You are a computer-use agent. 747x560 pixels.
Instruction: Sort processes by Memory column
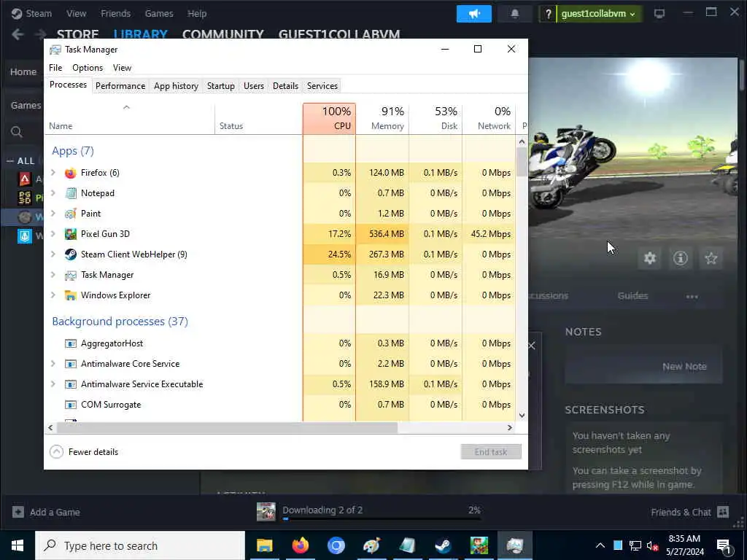pyautogui.click(x=382, y=119)
